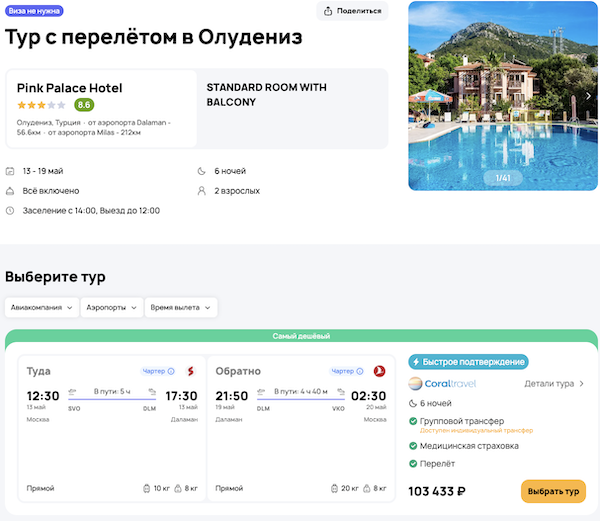Expand the Время вылета dropdown
The height and width of the screenshot is (521, 600).
[x=181, y=308]
